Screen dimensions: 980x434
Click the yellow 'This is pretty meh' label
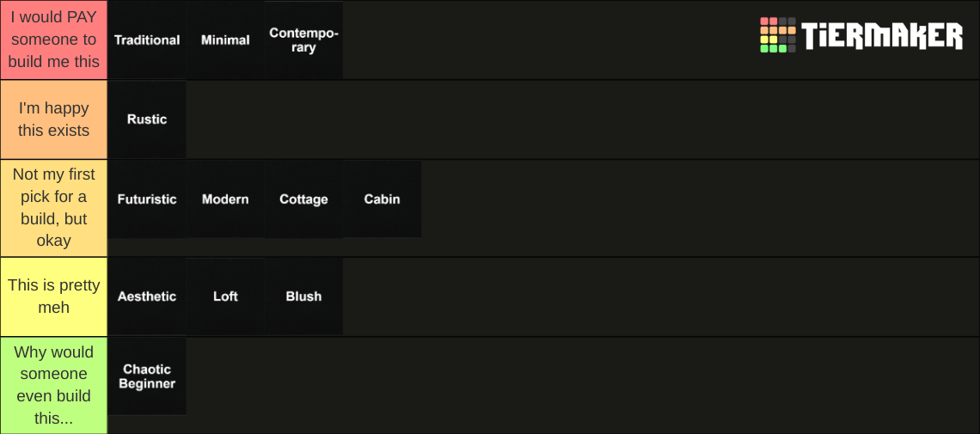[x=54, y=296]
